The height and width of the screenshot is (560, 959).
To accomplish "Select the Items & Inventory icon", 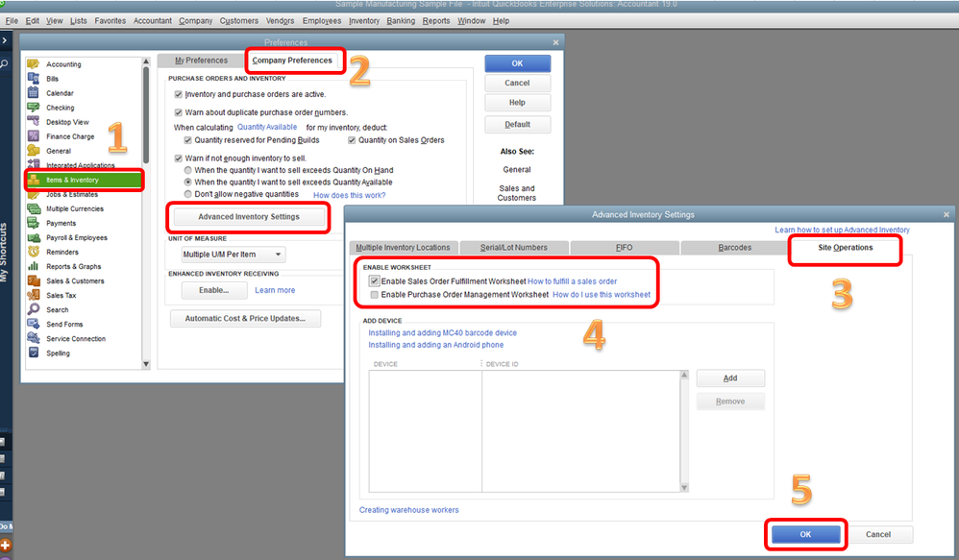I will (34, 180).
